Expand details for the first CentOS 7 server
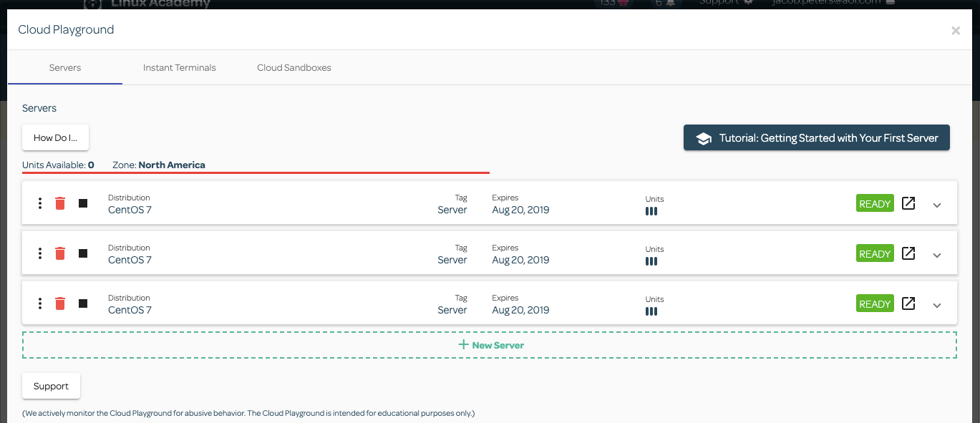This screenshot has height=423, width=980. (937, 205)
